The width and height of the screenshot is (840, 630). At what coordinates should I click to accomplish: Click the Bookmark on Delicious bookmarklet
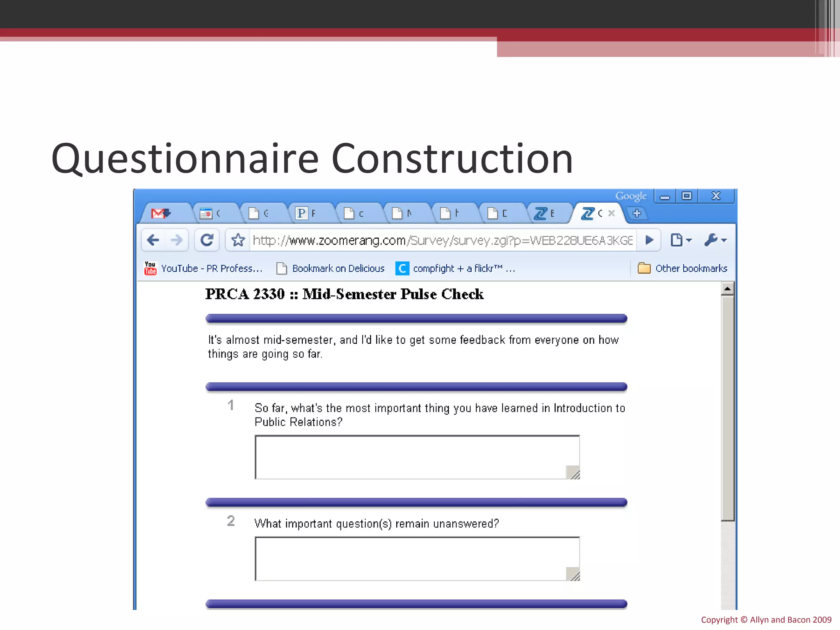pos(331,268)
